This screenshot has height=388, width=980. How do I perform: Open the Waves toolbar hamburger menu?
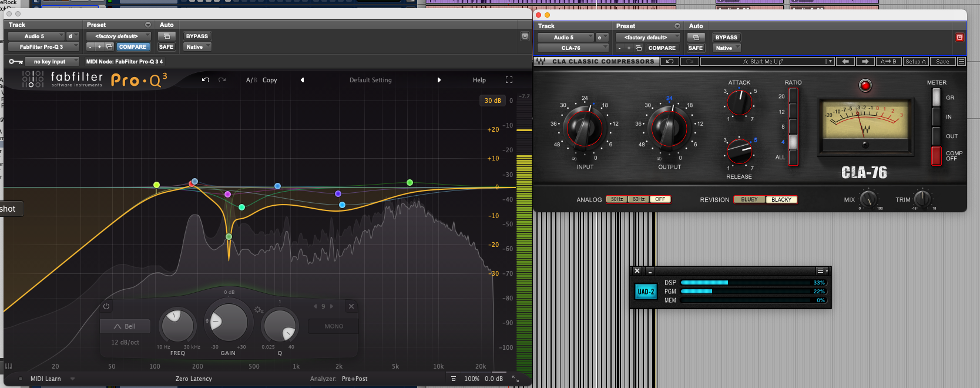pyautogui.click(x=962, y=61)
